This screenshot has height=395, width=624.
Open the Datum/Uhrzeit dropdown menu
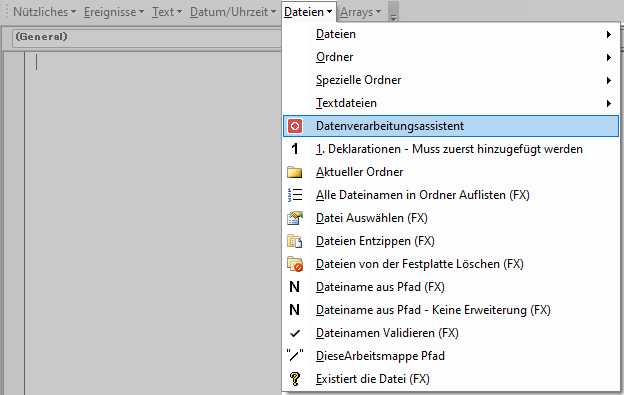[x=233, y=12]
